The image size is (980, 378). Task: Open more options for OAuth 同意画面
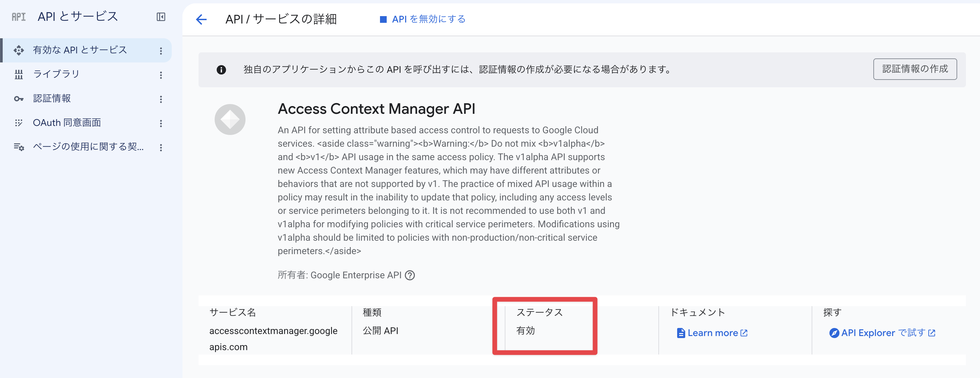[161, 123]
